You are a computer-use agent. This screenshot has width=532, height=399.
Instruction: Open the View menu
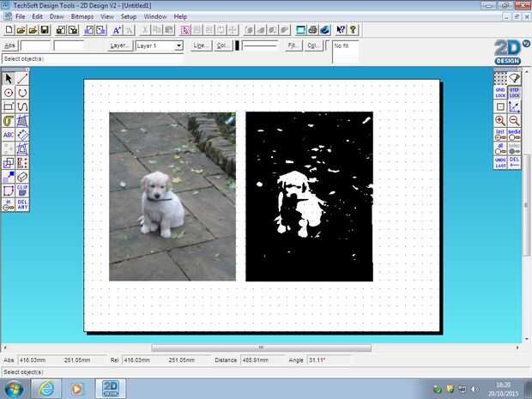[x=107, y=16]
